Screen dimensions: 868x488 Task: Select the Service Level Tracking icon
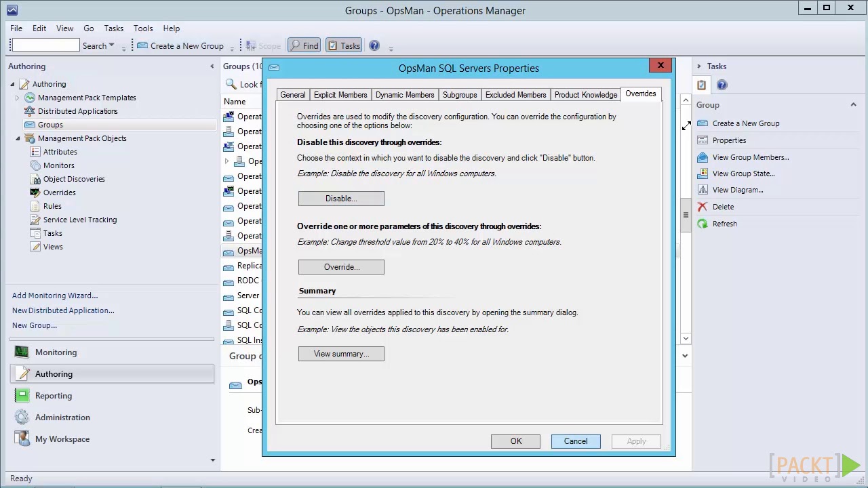click(35, 220)
